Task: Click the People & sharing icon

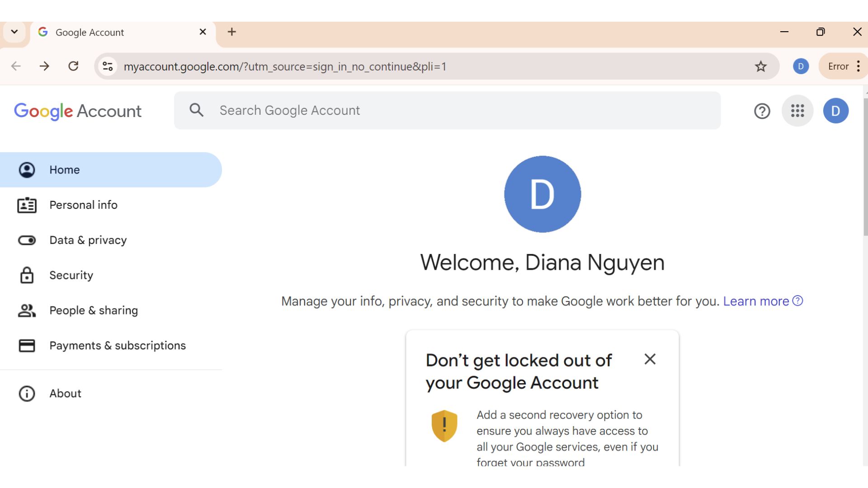Action: tap(27, 310)
